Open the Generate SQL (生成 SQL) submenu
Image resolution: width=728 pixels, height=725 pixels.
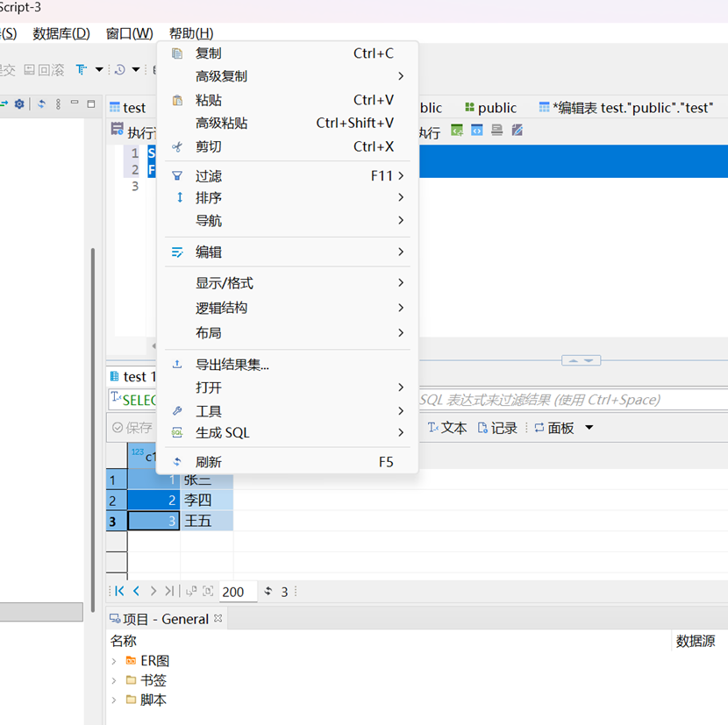[x=223, y=433]
